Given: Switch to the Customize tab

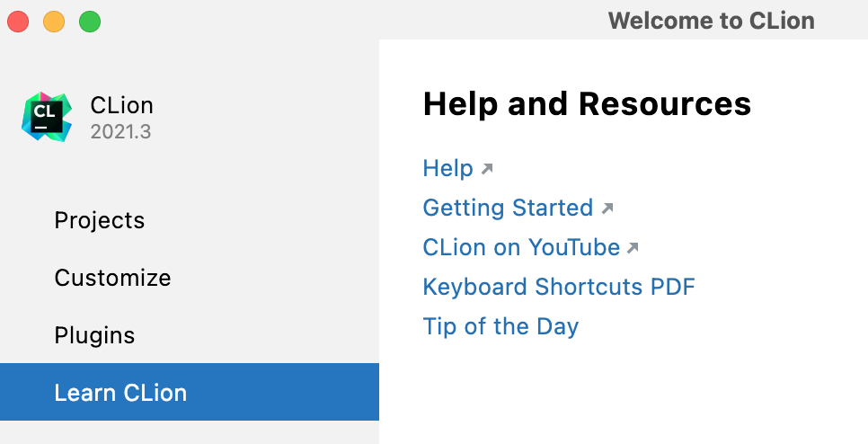Looking at the screenshot, I should 112,278.
